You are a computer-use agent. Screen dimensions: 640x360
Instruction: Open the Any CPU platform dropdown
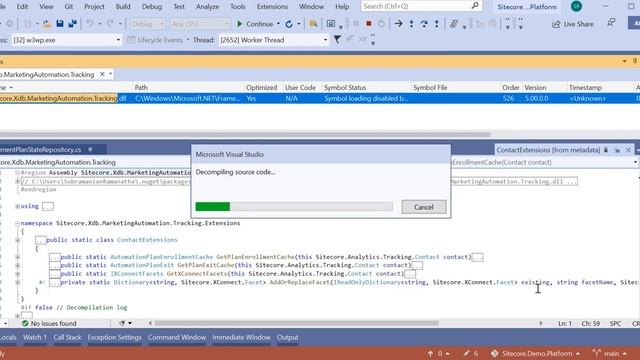pyautogui.click(x=200, y=24)
